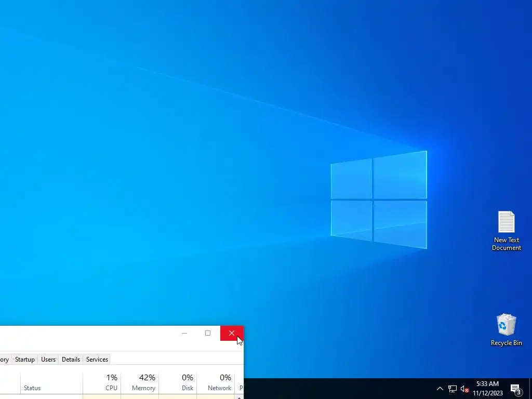
Task: Open the clock showing 5:33 AM
Action: (487, 389)
